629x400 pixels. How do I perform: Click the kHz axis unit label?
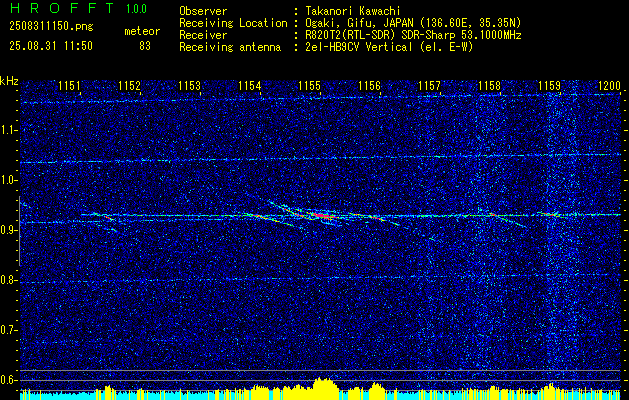point(9,81)
